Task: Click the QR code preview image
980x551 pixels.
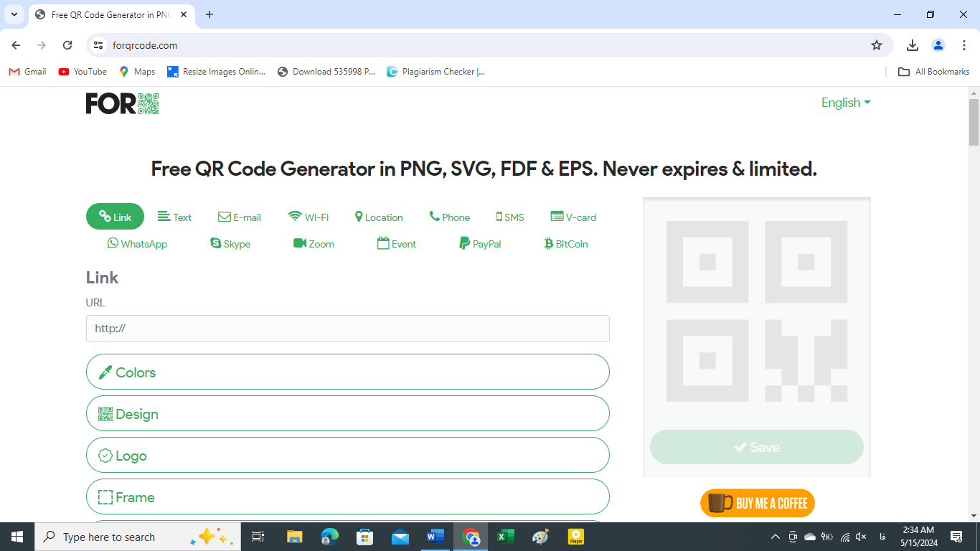Action: click(x=757, y=311)
